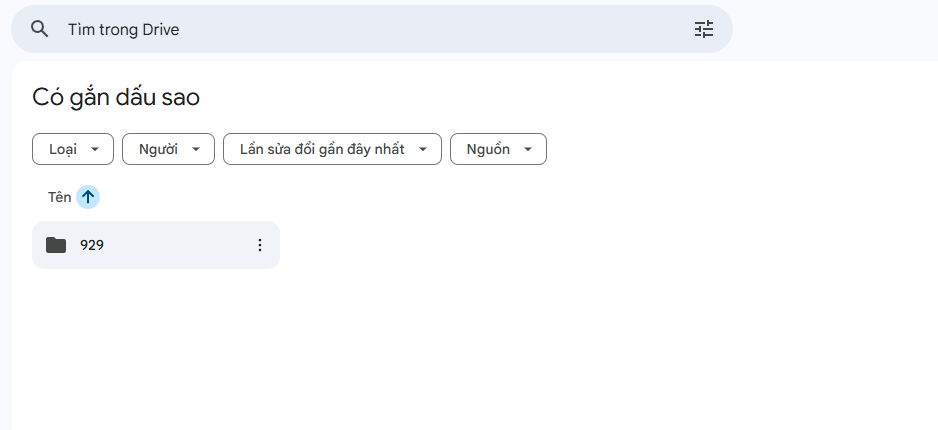
Task: Click the arrow on Lần sửa đổi chip
Action: [423, 149]
